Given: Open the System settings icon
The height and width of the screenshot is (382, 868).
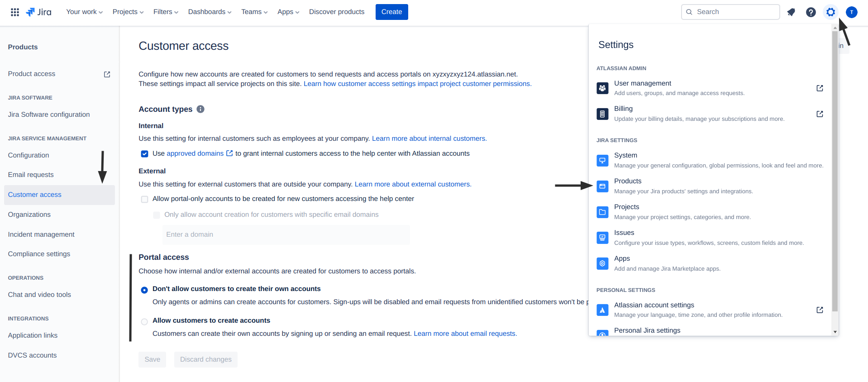Looking at the screenshot, I should tap(602, 160).
